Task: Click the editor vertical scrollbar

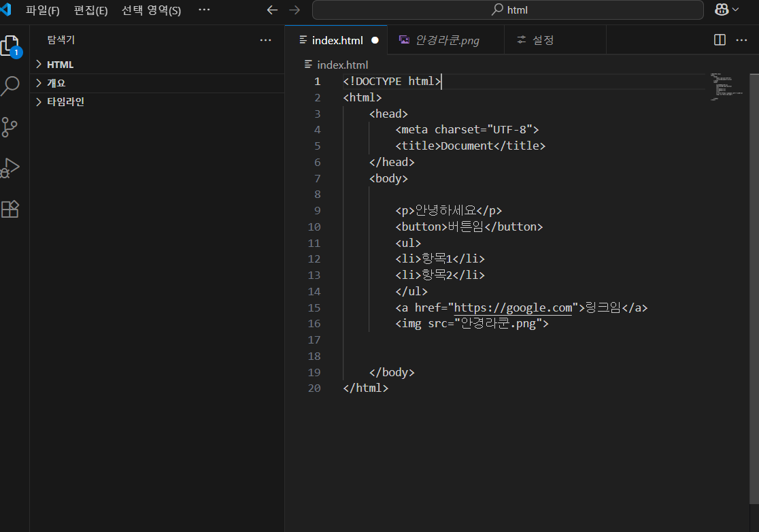Action: [754, 289]
